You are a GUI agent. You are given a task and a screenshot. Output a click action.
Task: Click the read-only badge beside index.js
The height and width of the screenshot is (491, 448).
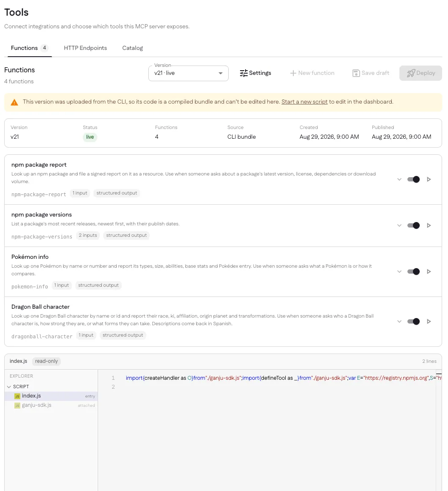[x=46, y=361]
